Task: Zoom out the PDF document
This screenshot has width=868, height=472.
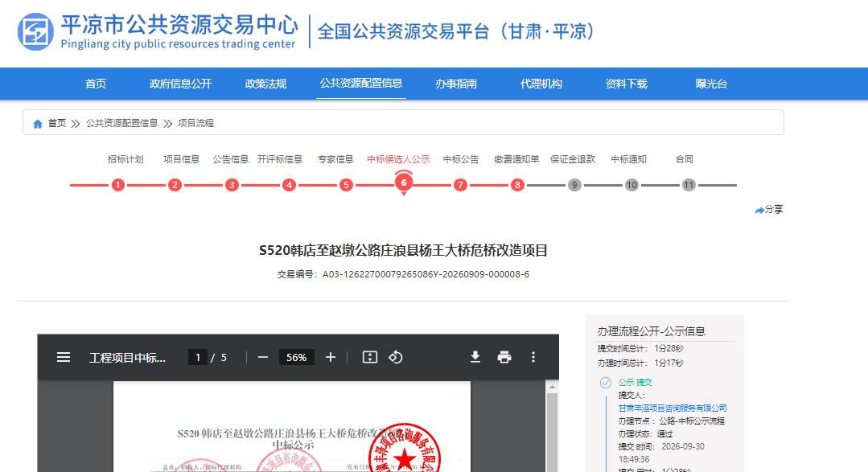Action: click(263, 358)
